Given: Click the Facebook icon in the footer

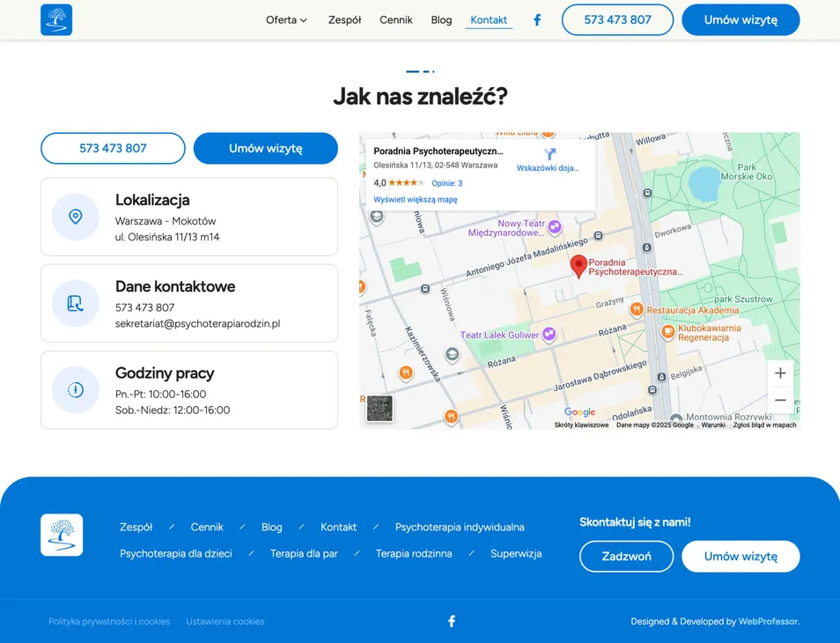Looking at the screenshot, I should tap(452, 621).
